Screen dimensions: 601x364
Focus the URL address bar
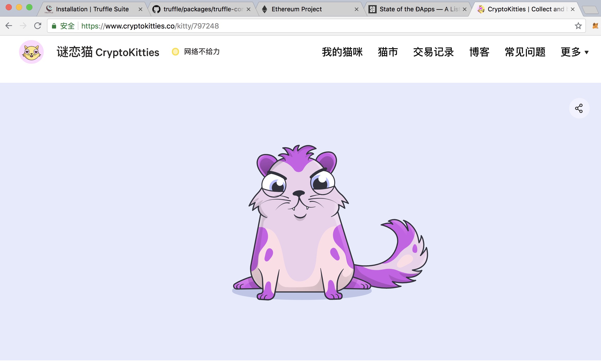pyautogui.click(x=316, y=26)
